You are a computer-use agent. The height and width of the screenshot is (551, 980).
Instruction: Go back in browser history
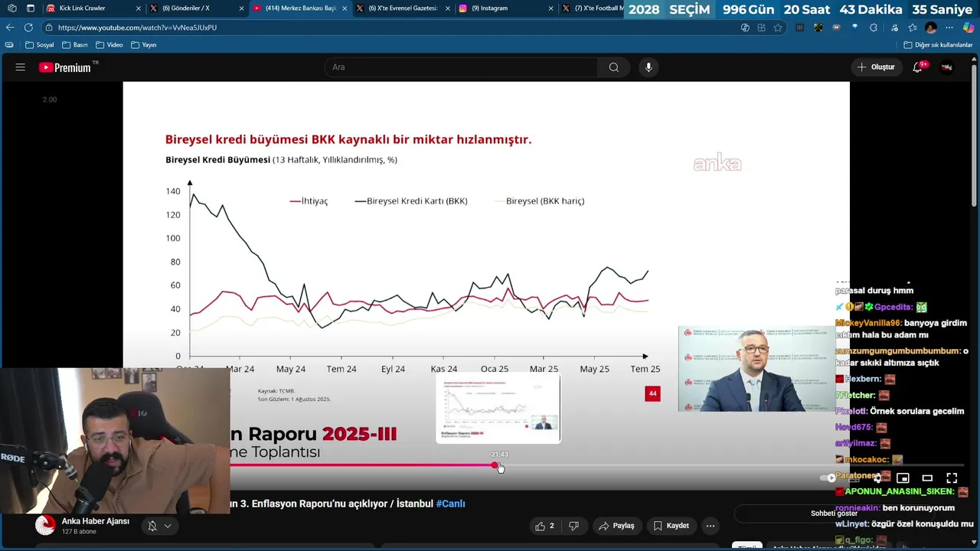[9, 28]
